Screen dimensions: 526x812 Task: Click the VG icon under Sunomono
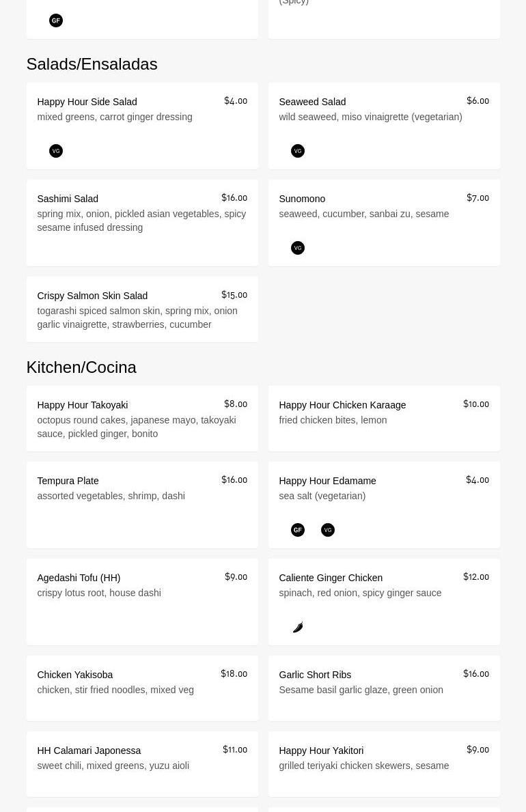coord(298,248)
